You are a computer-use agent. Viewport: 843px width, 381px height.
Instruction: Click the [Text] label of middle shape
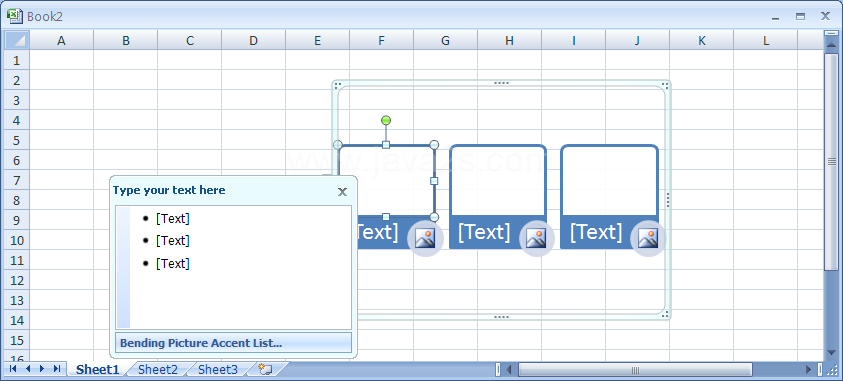tap(484, 232)
